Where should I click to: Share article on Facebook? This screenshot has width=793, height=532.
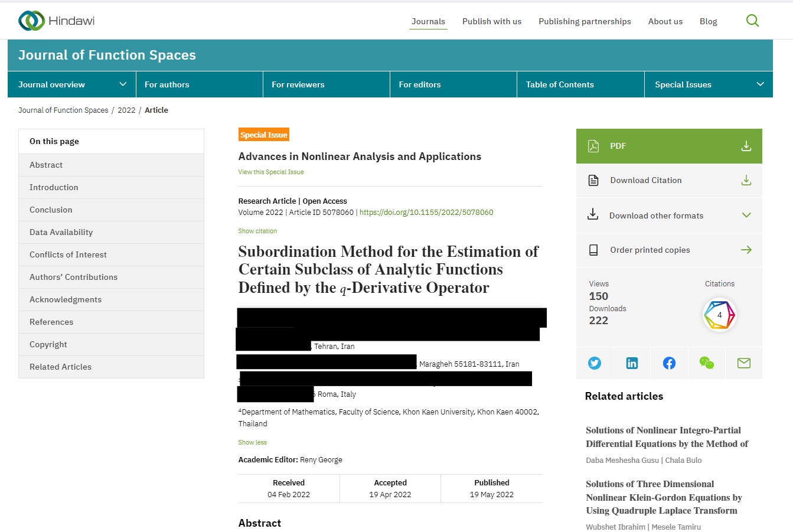coord(669,363)
